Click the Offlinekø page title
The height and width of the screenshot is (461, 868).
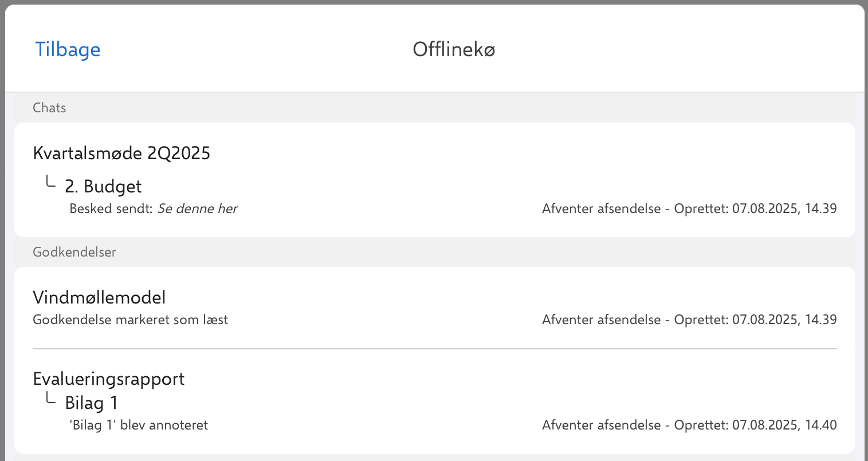click(454, 49)
